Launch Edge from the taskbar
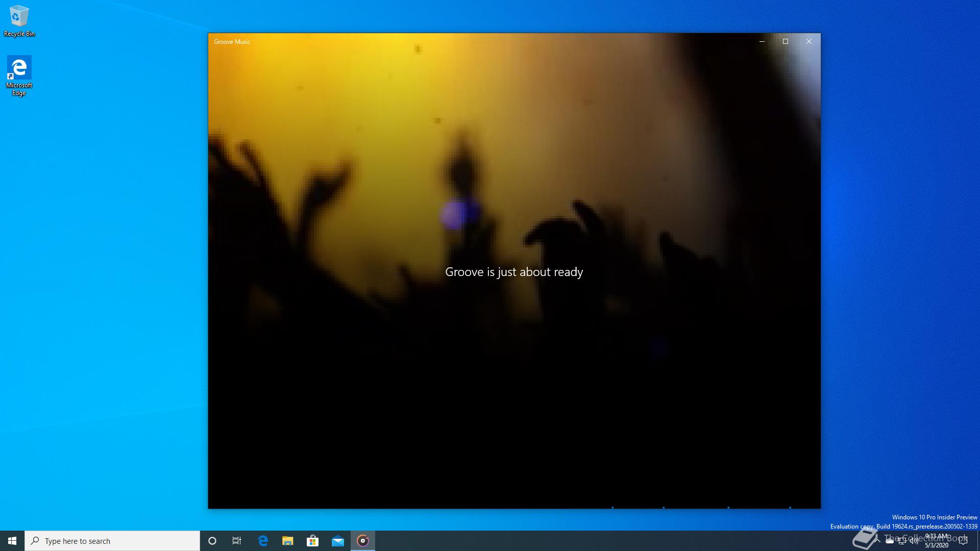This screenshot has height=551, width=980. [x=263, y=541]
